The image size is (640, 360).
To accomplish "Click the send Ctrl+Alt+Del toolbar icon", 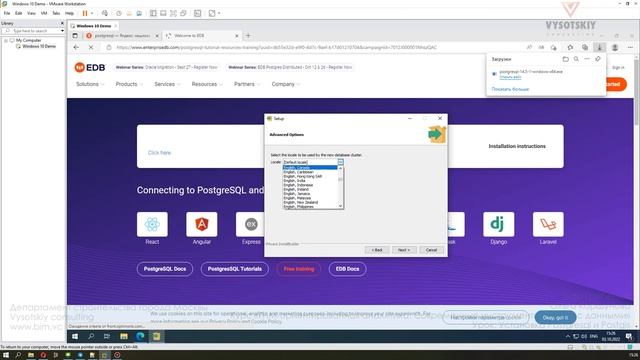I will [x=105, y=13].
